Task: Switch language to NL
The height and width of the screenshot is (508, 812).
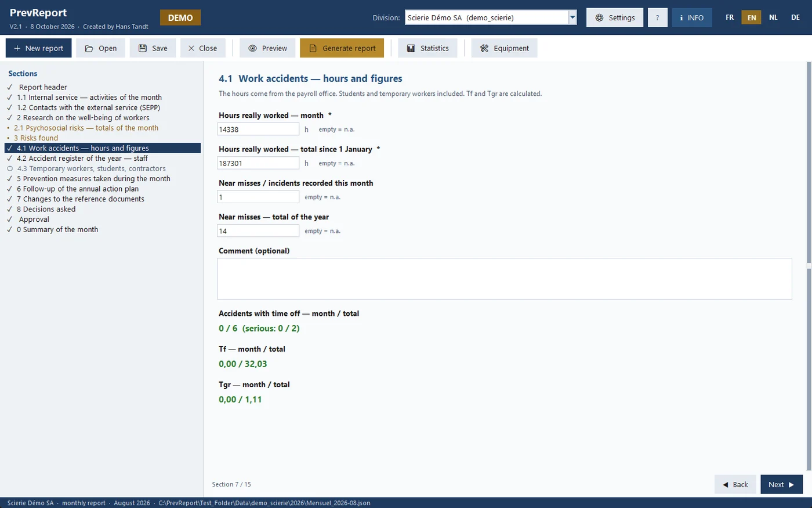Action: coord(773,17)
